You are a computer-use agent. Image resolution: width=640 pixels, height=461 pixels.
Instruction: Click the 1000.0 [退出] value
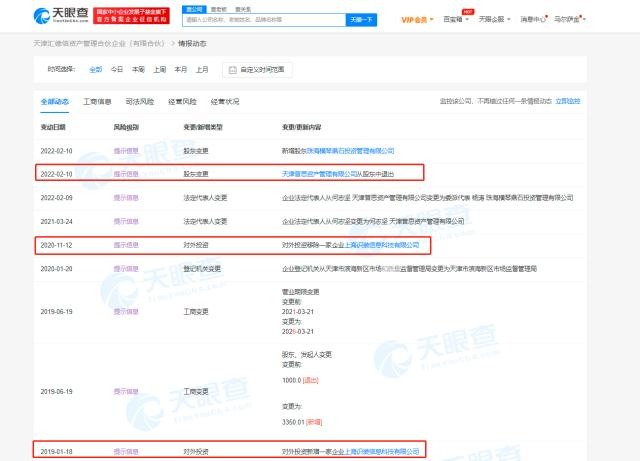pyautogui.click(x=300, y=380)
